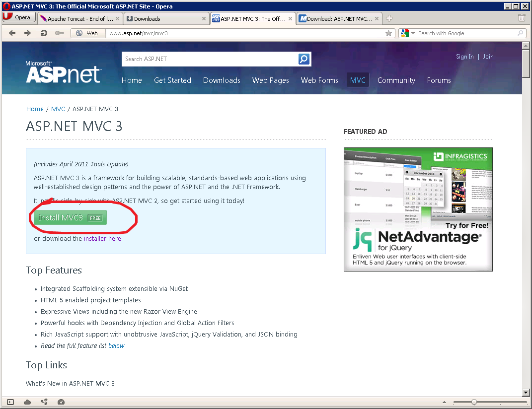Click the 'installer here' link
The height and width of the screenshot is (409, 532).
click(x=102, y=238)
